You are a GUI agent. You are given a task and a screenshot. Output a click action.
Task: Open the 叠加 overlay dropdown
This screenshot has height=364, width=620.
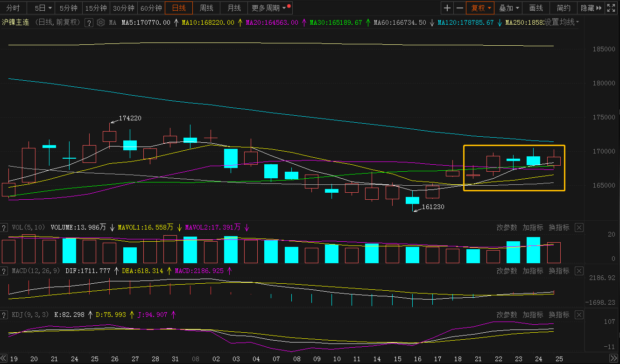508,8
